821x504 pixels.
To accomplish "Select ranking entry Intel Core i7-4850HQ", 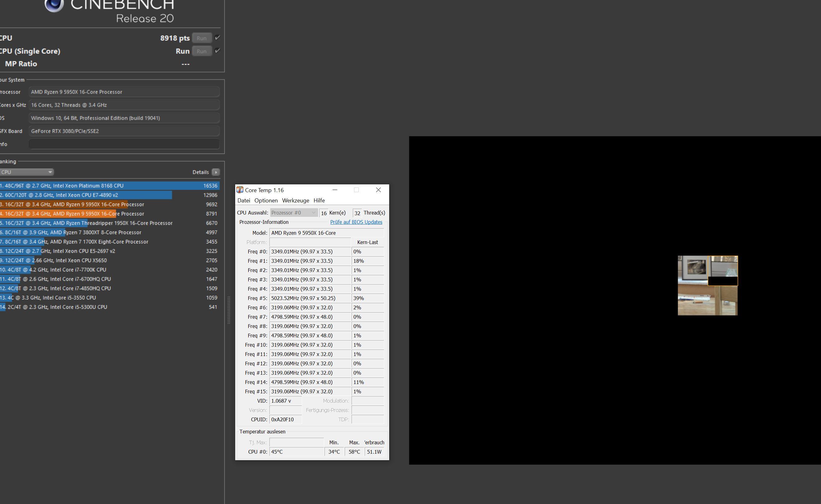I will tap(110, 288).
